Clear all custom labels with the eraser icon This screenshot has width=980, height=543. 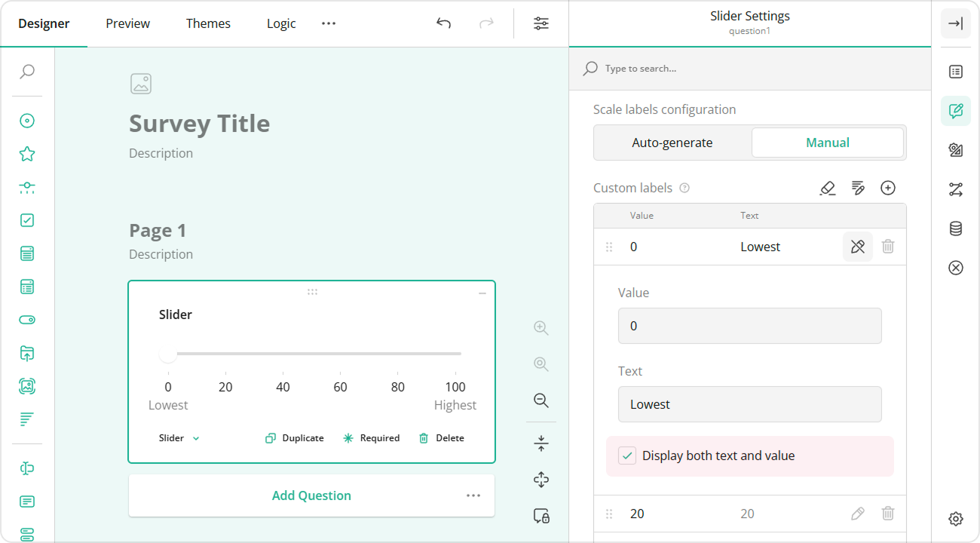(827, 188)
